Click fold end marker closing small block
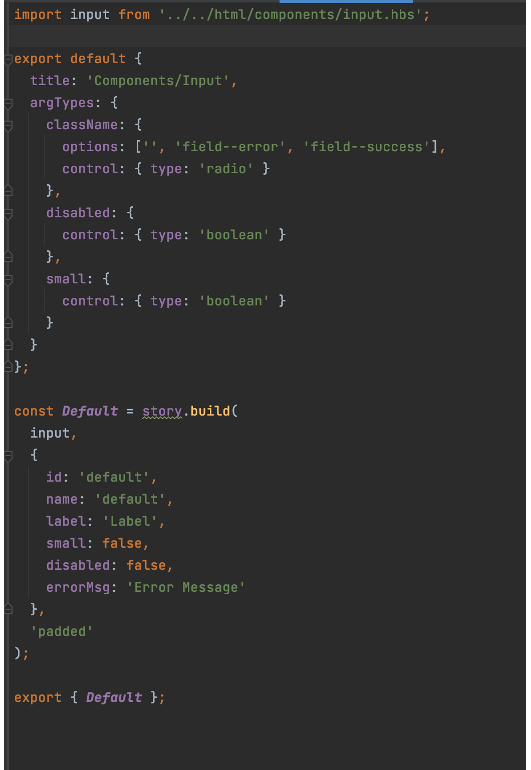The width and height of the screenshot is (531, 770). 8,323
